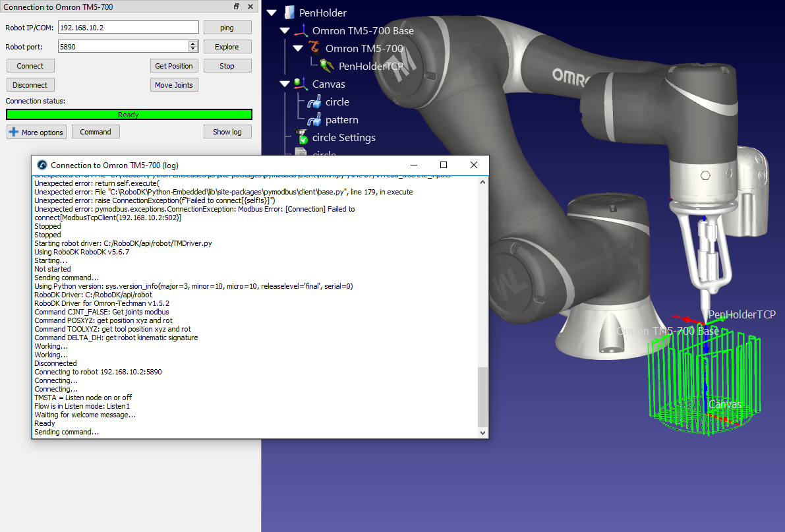This screenshot has height=532, width=785.
Task: Click the Get Position button
Action: 174,66
